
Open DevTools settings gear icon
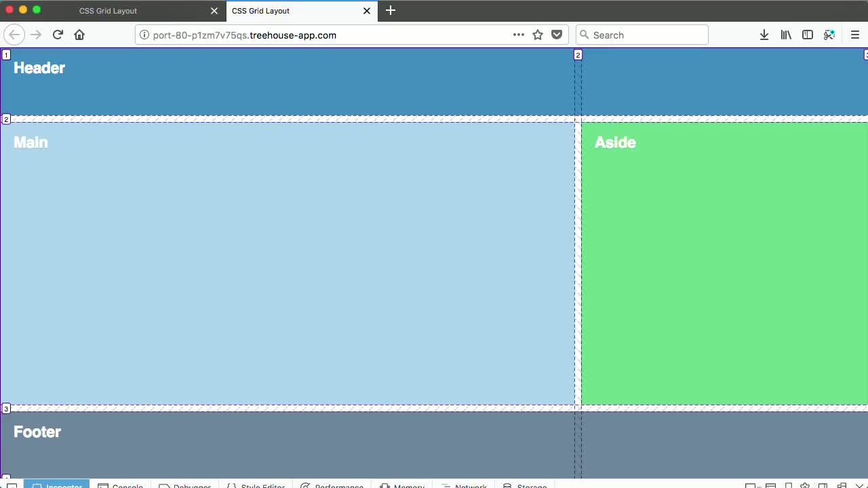click(805, 485)
